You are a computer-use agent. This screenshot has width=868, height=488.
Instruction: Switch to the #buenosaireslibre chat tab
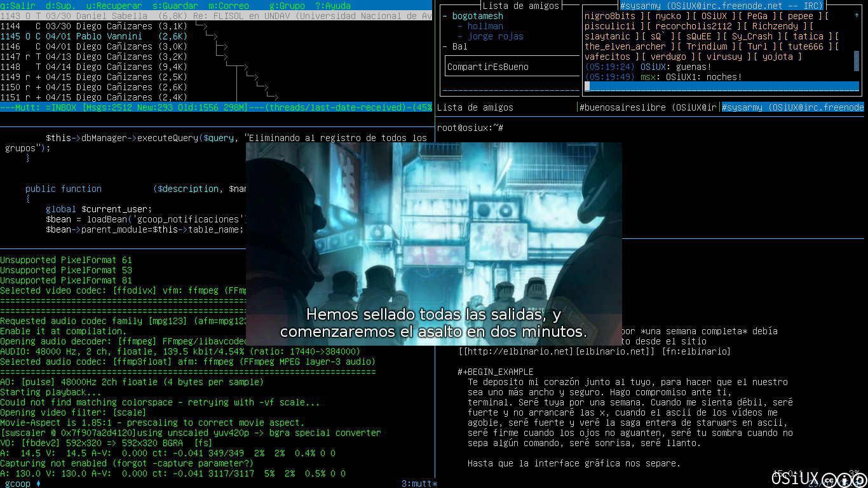[648, 107]
